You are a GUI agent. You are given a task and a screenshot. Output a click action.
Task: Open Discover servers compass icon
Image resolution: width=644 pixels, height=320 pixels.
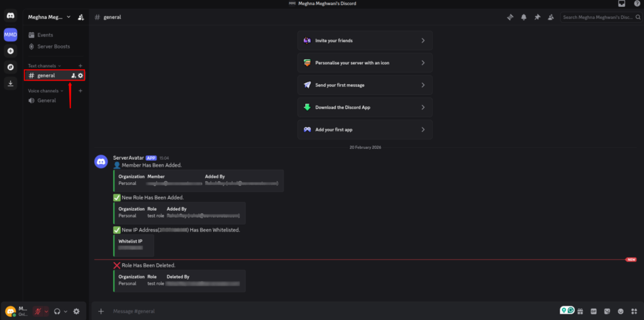point(11,67)
